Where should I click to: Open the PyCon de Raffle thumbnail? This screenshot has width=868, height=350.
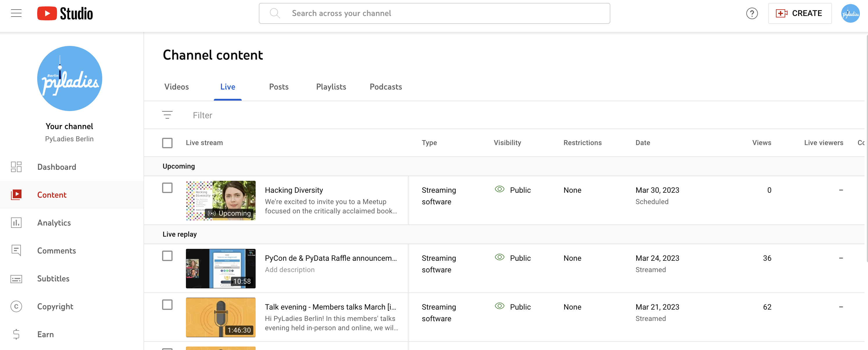tap(220, 269)
